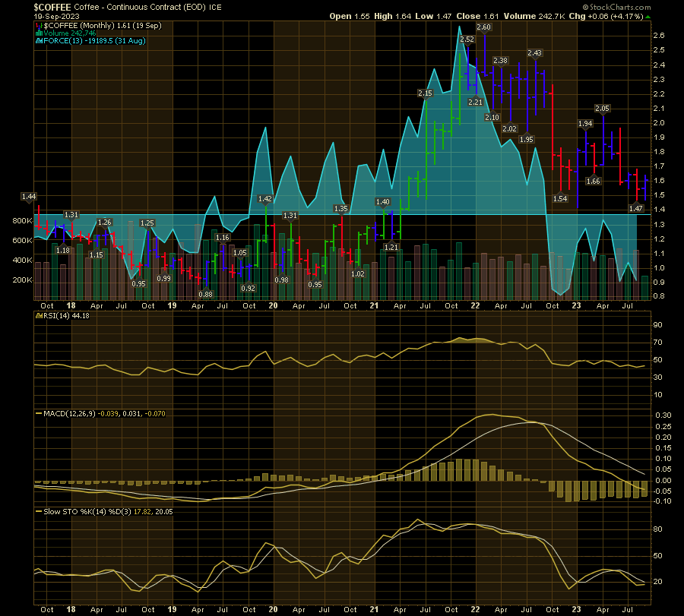Click the 0.88 low price marker
Image resolution: width=684 pixels, height=616 pixels.
[x=205, y=294]
